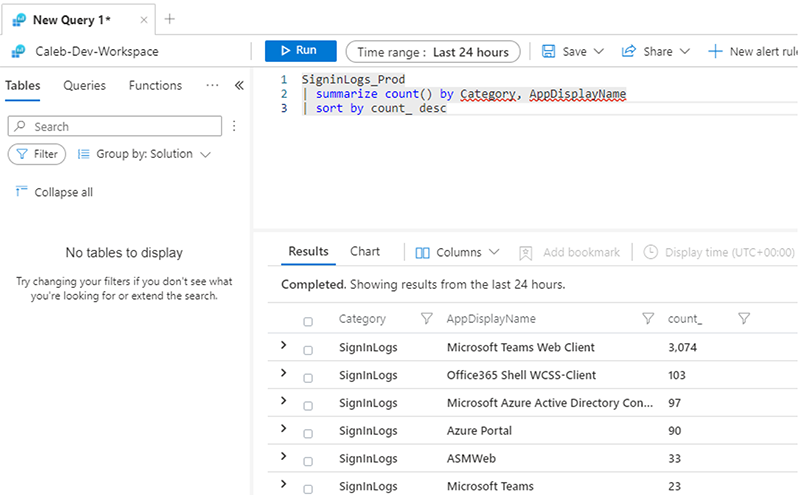Check the Microsoft Teams count 23 row checkbox

[x=308, y=489]
